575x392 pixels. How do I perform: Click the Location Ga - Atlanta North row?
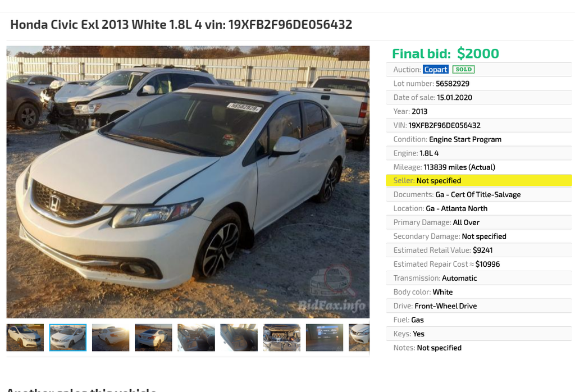click(479, 208)
